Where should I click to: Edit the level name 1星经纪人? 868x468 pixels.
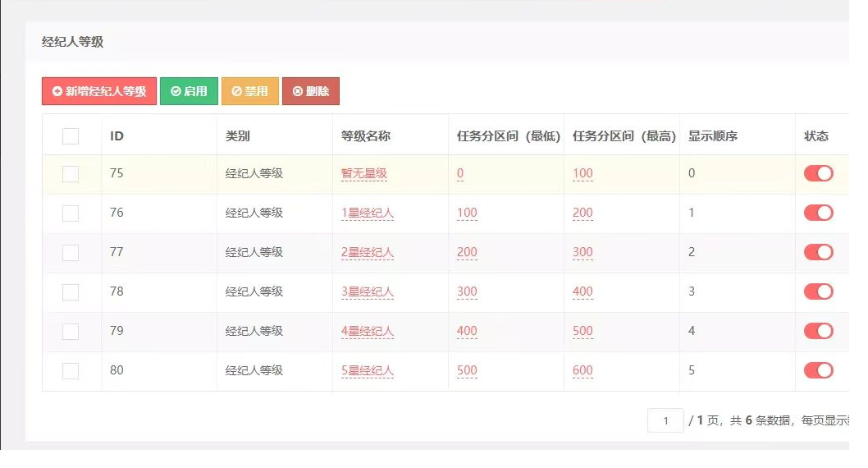pyautogui.click(x=368, y=213)
